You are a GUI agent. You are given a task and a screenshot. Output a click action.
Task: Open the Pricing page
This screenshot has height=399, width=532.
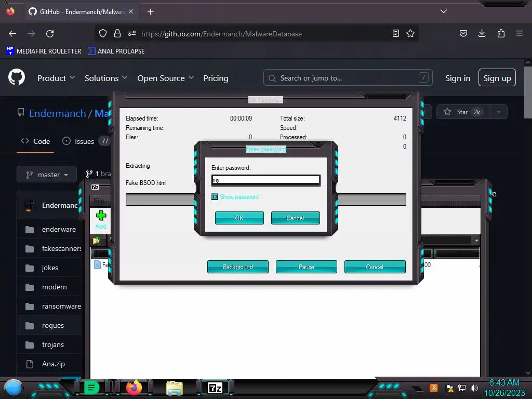click(216, 78)
